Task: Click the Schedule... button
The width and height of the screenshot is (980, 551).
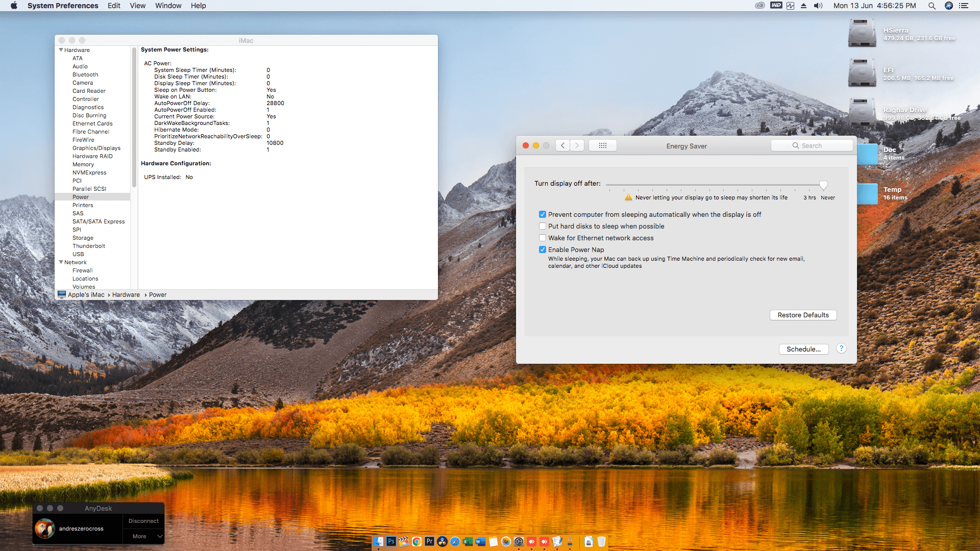Action: coord(803,349)
